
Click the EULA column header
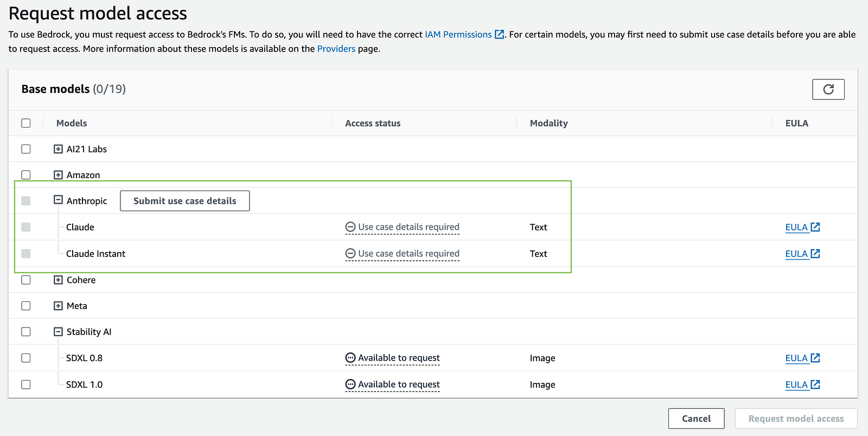click(x=797, y=123)
